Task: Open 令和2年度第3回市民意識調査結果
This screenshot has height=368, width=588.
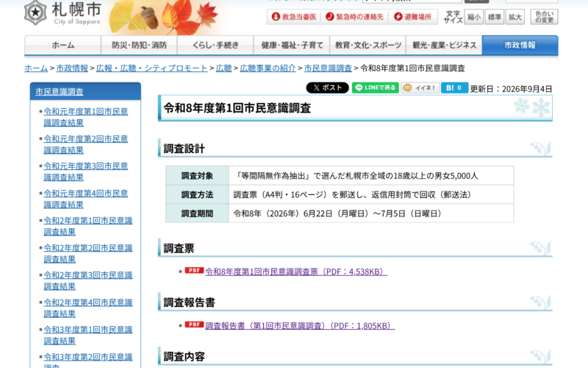Action: [x=87, y=280]
